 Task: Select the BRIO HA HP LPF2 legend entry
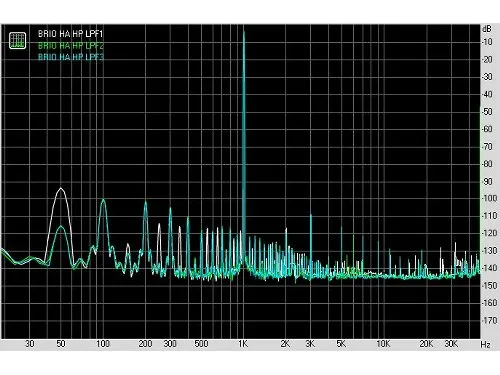(71, 45)
